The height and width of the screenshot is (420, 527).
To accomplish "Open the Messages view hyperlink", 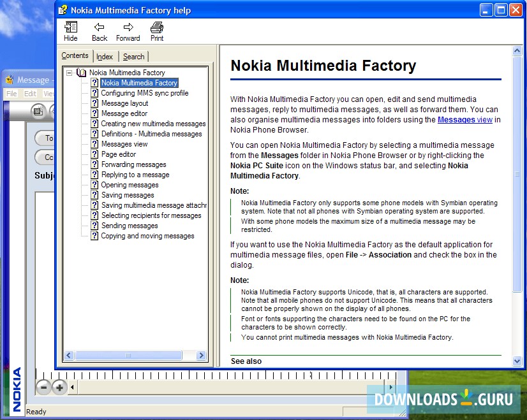I will pyautogui.click(x=464, y=119).
